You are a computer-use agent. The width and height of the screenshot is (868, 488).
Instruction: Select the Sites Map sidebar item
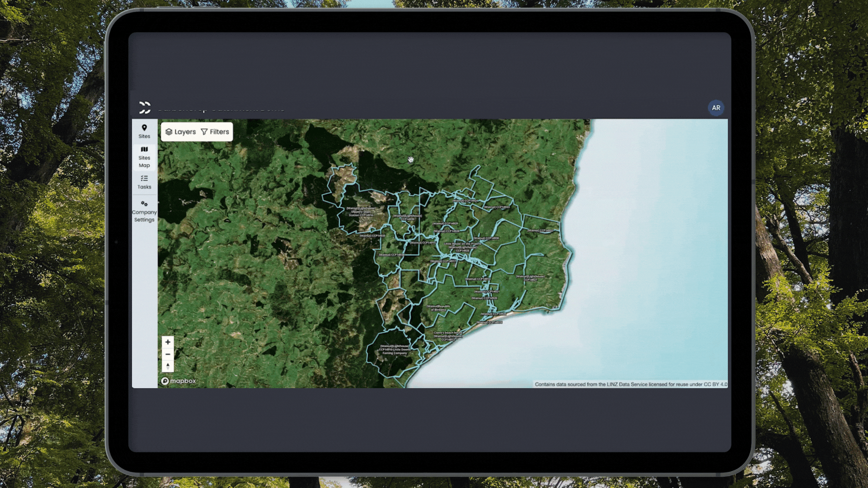point(144,157)
